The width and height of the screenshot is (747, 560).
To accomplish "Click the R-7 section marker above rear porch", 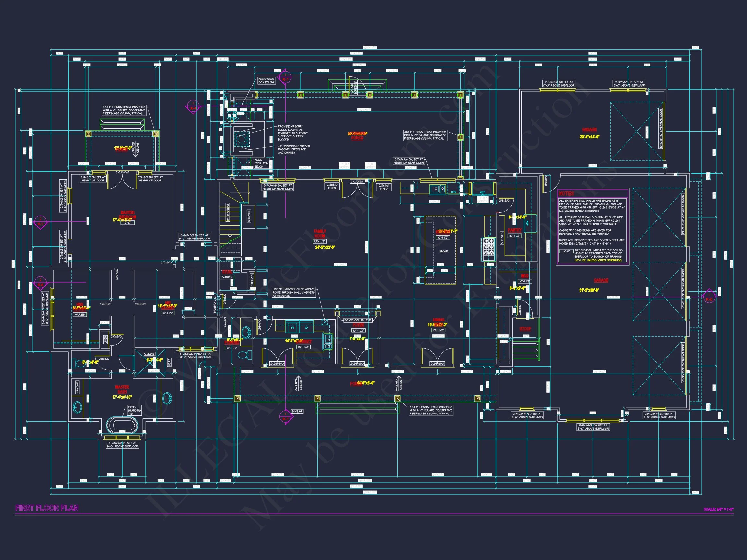I will point(286,77).
